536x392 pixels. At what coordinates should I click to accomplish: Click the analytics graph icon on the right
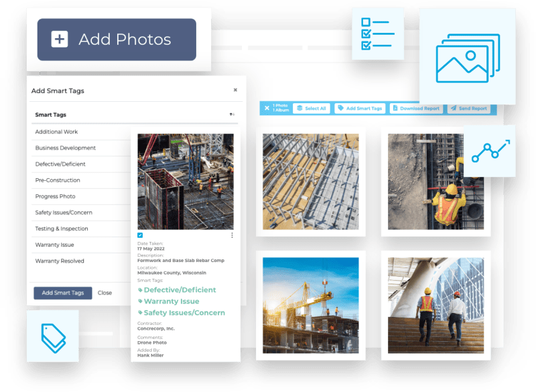click(490, 151)
